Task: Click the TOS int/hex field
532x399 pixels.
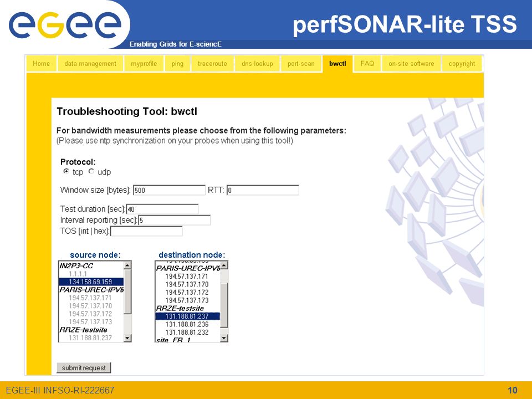Action: [x=146, y=232]
